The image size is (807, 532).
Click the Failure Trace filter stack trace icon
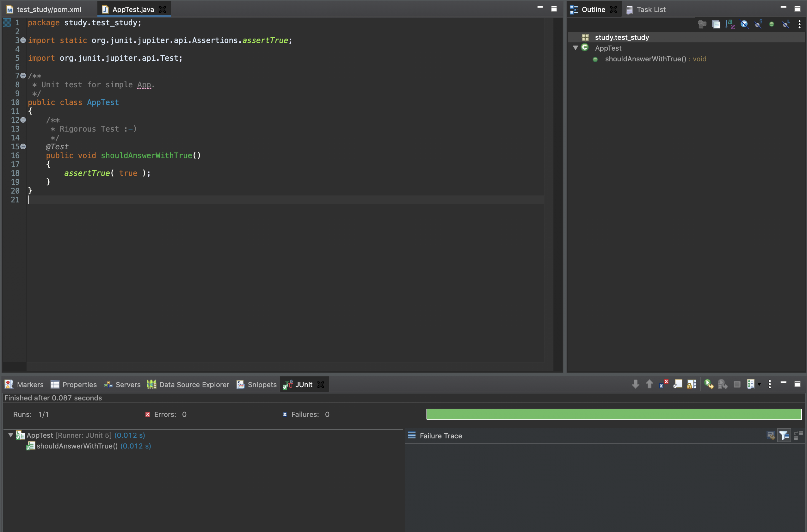click(x=784, y=435)
